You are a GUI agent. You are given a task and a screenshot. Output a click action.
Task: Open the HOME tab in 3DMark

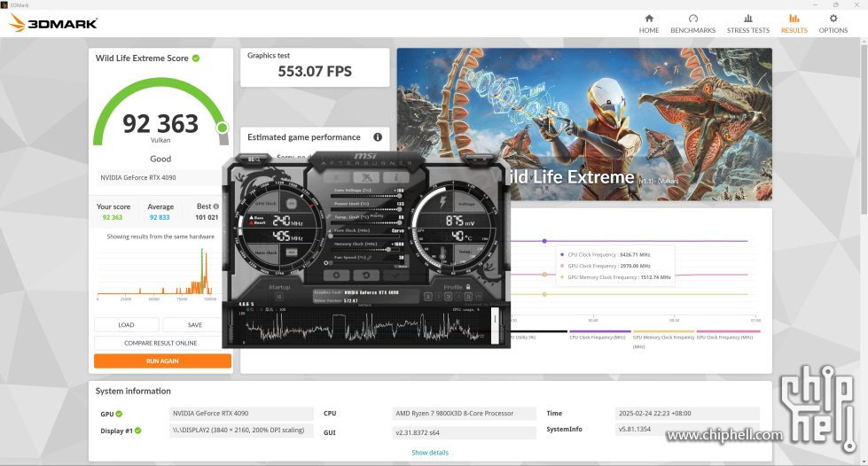(x=649, y=24)
